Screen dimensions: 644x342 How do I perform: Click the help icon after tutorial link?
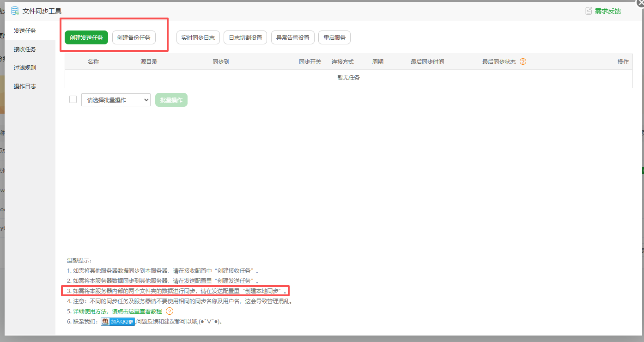pos(170,311)
